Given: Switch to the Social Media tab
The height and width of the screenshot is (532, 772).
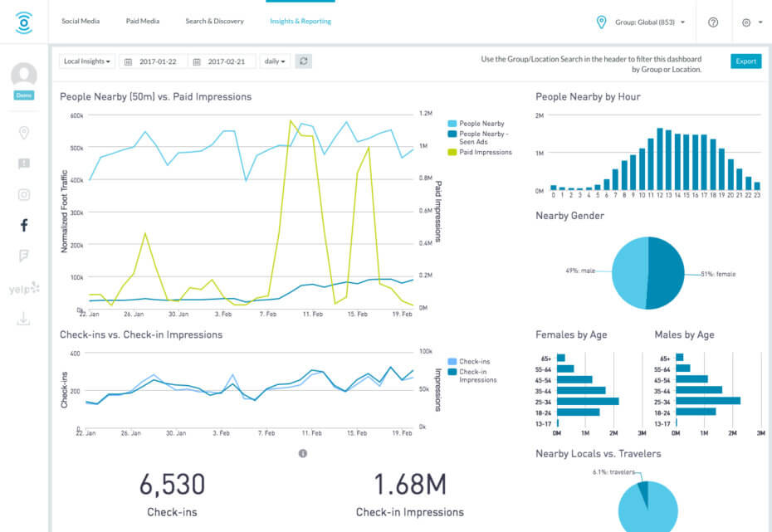Looking at the screenshot, I should coord(81,21).
